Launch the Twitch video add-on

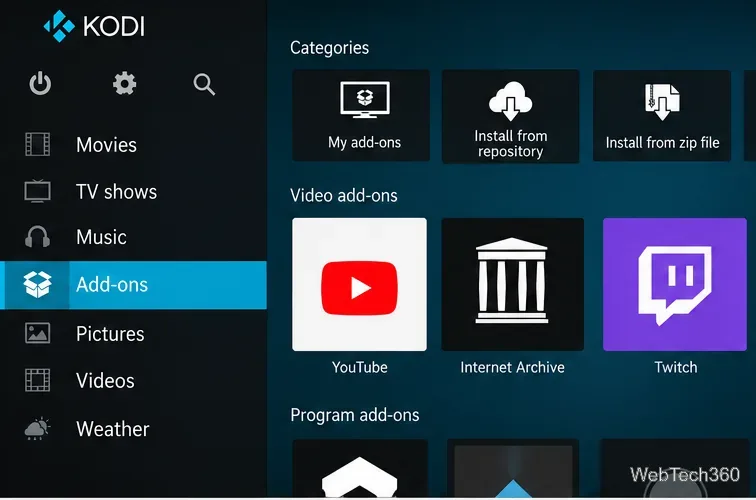tap(675, 284)
